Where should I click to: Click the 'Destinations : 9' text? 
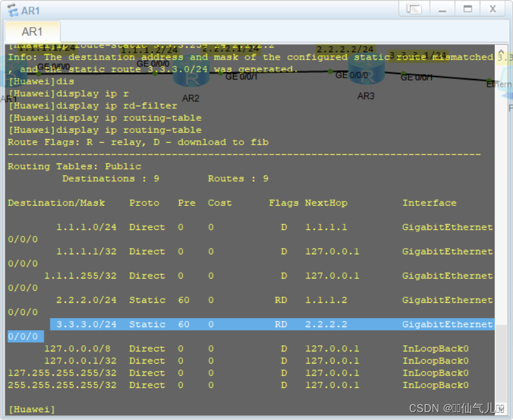111,178
